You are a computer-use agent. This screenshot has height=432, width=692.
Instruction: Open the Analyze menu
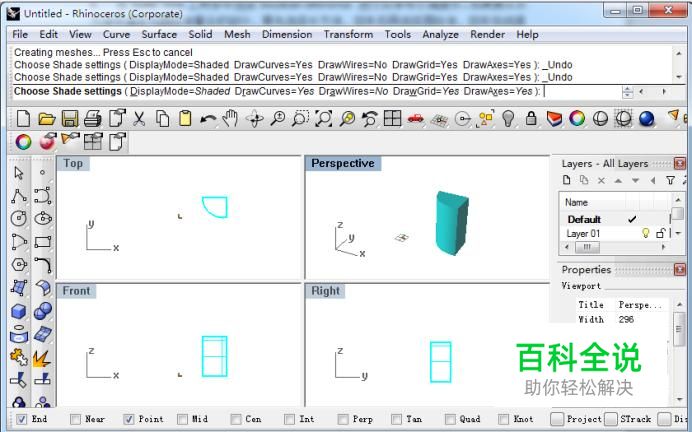point(440,34)
